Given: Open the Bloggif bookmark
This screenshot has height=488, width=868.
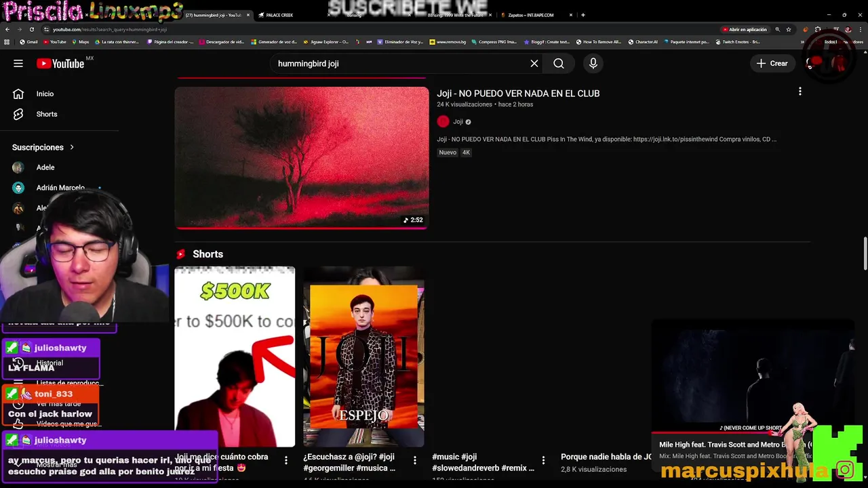Looking at the screenshot, I should (x=547, y=42).
